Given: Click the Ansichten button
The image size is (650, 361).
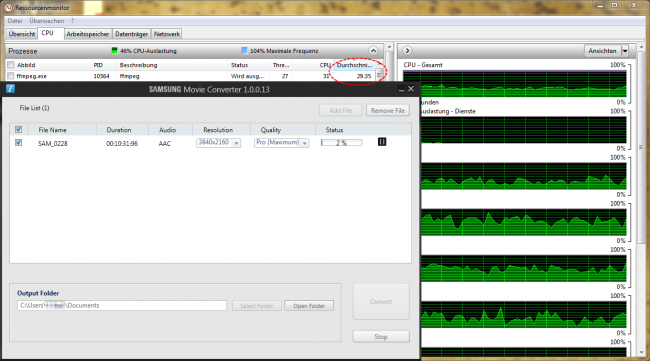Looking at the screenshot, I should pos(603,51).
